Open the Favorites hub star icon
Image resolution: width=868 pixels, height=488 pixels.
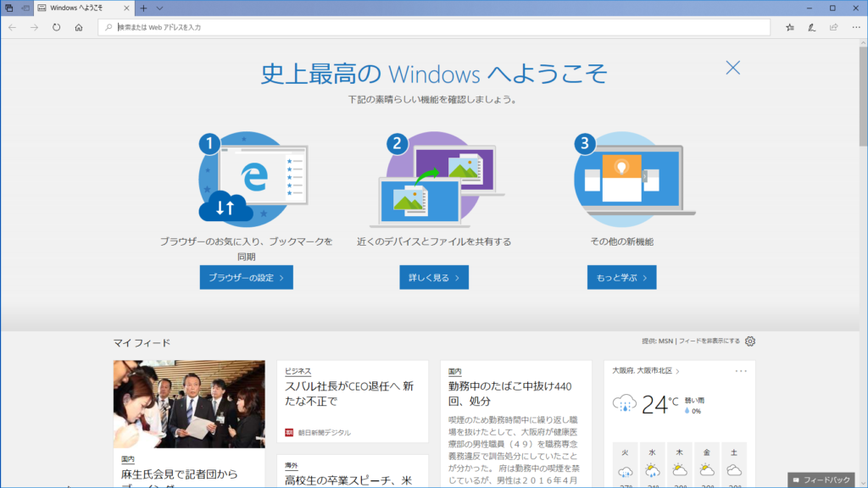789,27
